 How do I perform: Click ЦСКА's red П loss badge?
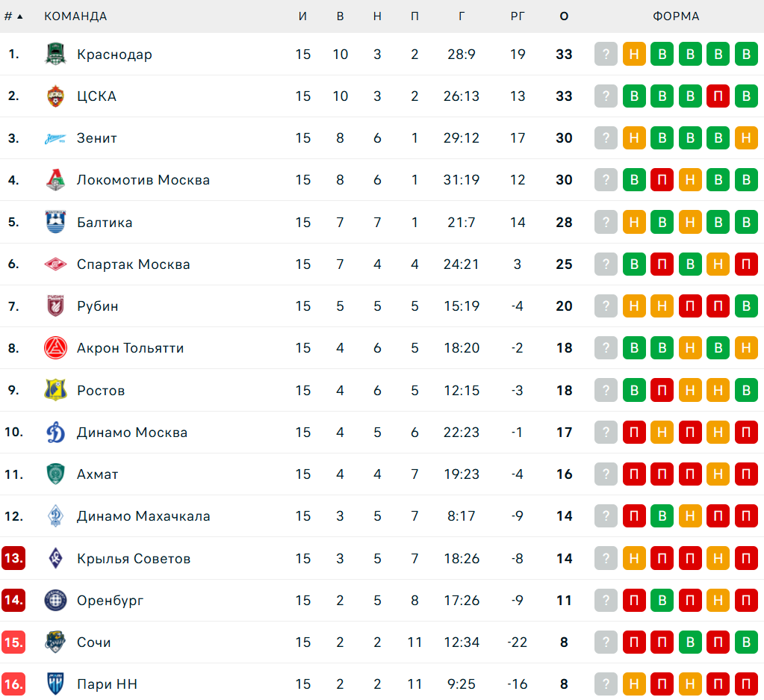click(x=718, y=96)
